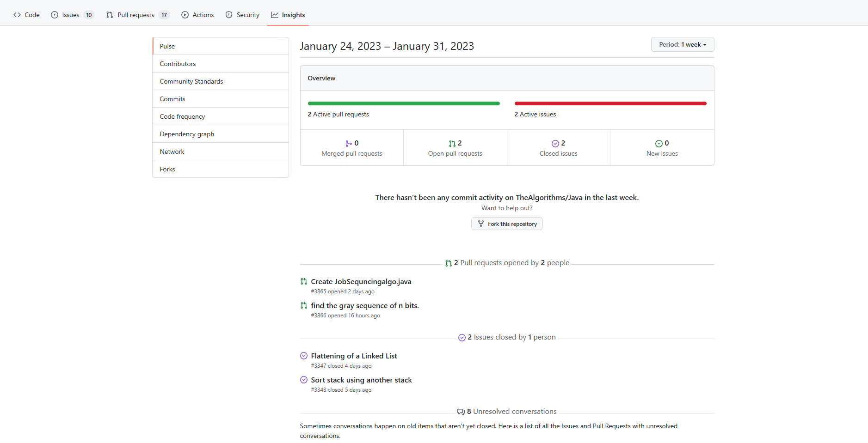This screenshot has width=868, height=443.
Task: Click text '#3348 closed 5 days ago'
Action: click(341, 390)
